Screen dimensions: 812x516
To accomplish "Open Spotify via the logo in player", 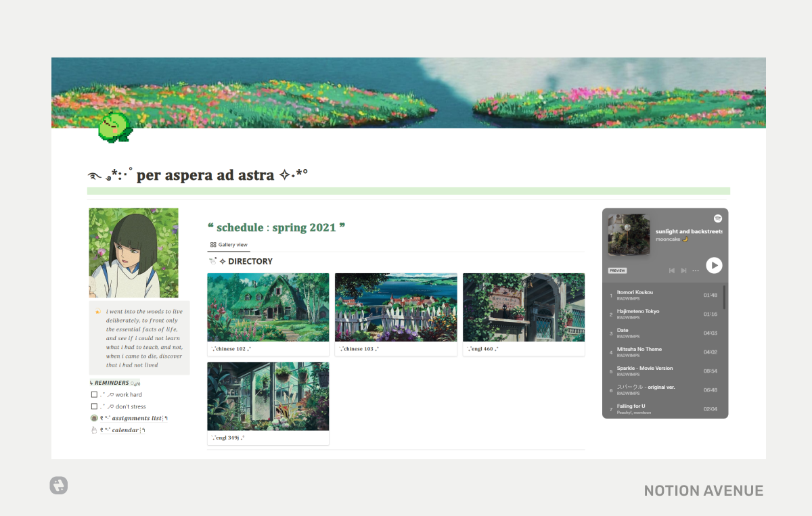I will pos(717,218).
